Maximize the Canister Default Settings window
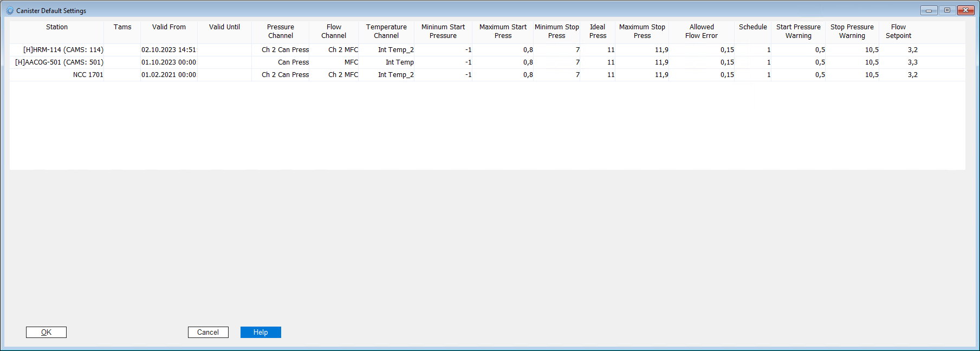 click(x=947, y=10)
